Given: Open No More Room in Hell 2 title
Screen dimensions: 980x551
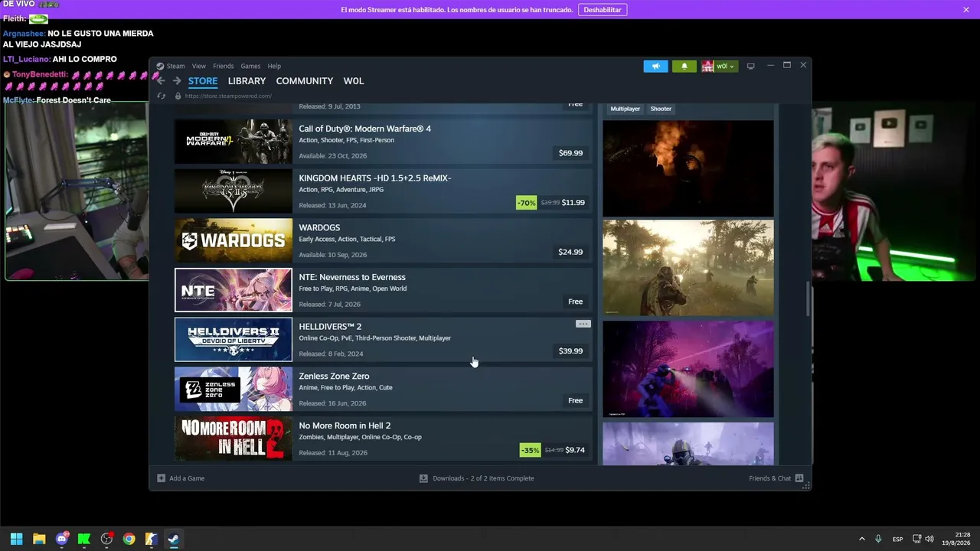Looking at the screenshot, I should [x=345, y=425].
